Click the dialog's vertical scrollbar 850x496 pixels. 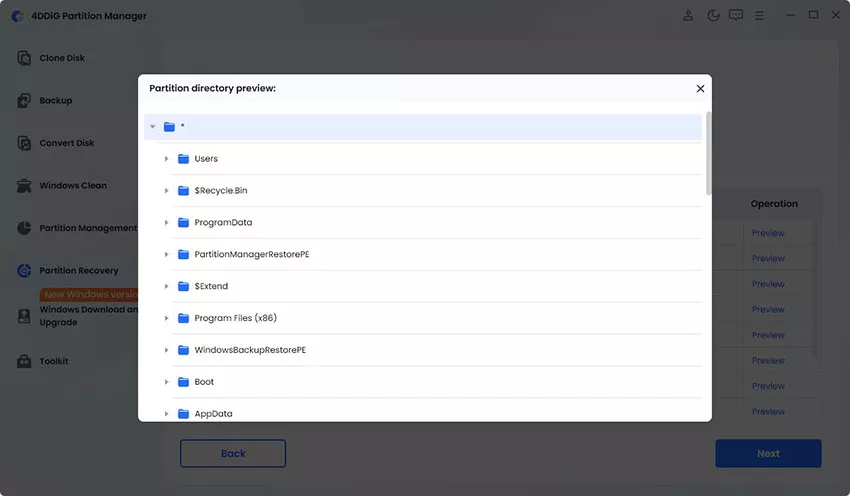[709, 154]
